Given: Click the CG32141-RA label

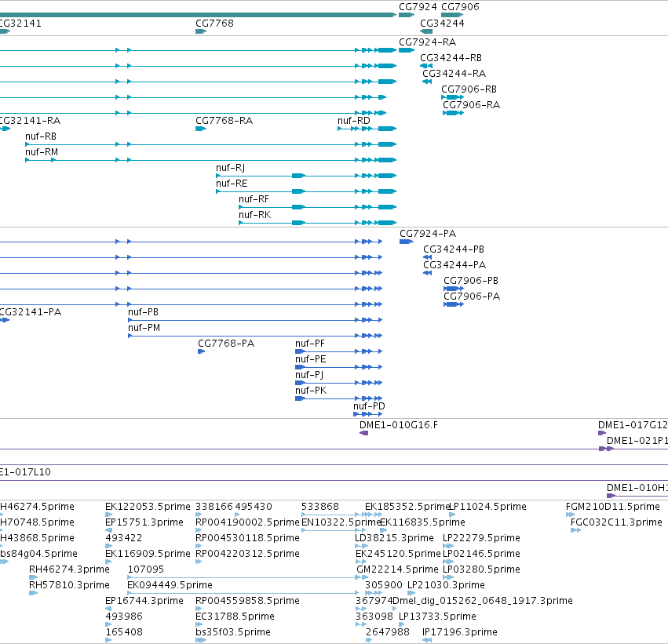Looking at the screenshot, I should pos(30,121).
